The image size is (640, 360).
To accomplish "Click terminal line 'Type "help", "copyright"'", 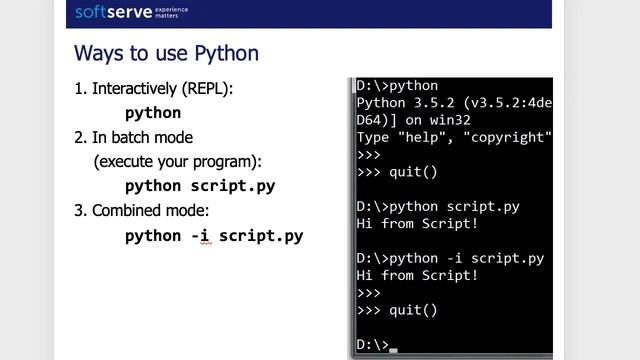I will [454, 138].
